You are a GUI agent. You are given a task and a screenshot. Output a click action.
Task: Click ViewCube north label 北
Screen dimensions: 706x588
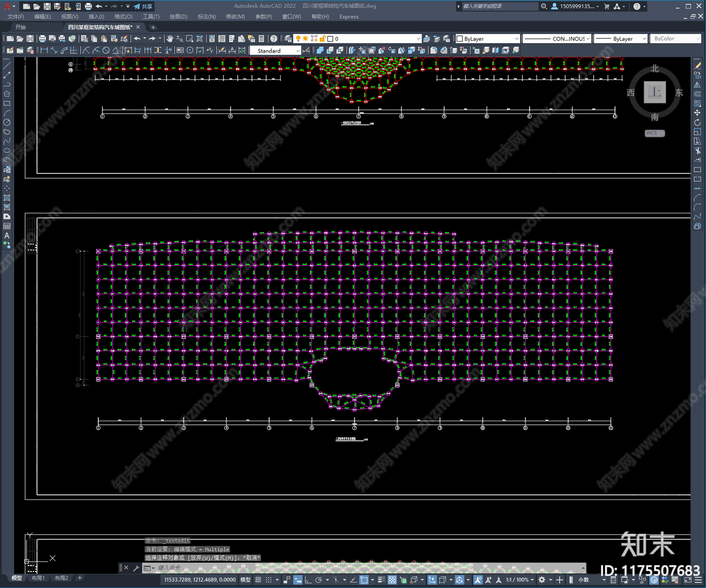655,69
